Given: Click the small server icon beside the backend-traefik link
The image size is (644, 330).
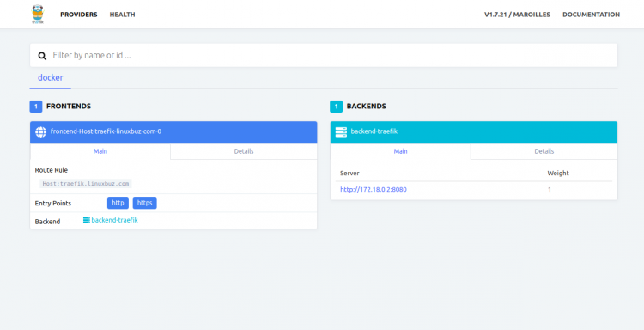Looking at the screenshot, I should coord(86,220).
